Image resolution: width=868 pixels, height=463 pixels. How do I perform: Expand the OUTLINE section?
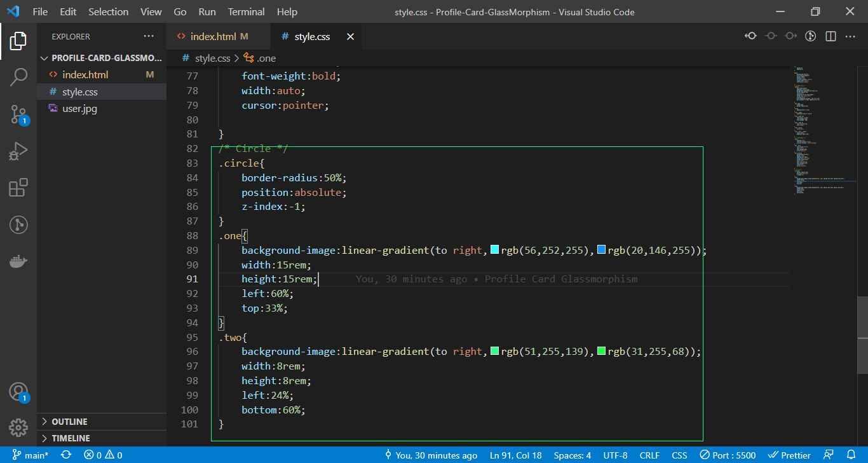pos(102,422)
